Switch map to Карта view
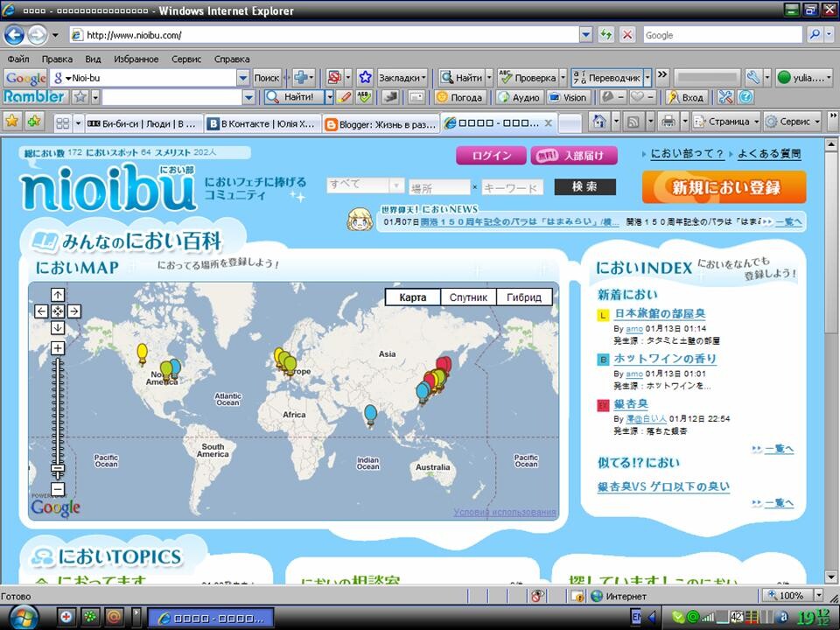Image resolution: width=840 pixels, height=630 pixels. click(413, 297)
